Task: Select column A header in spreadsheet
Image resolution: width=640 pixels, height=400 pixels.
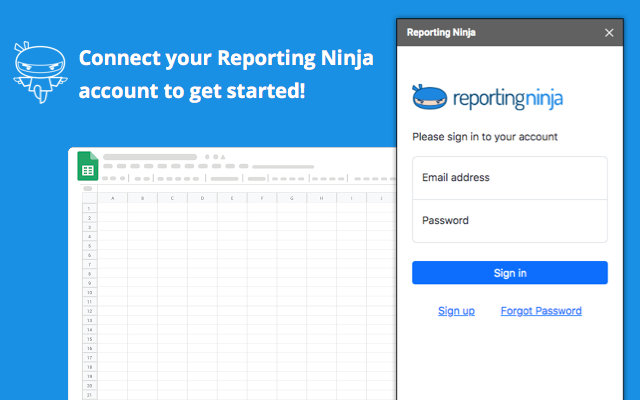Action: pyautogui.click(x=113, y=198)
